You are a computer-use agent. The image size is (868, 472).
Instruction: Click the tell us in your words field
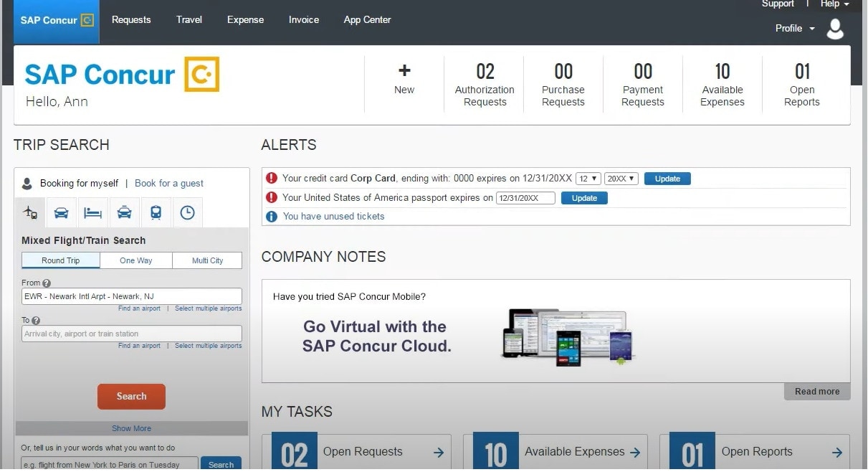pyautogui.click(x=110, y=465)
